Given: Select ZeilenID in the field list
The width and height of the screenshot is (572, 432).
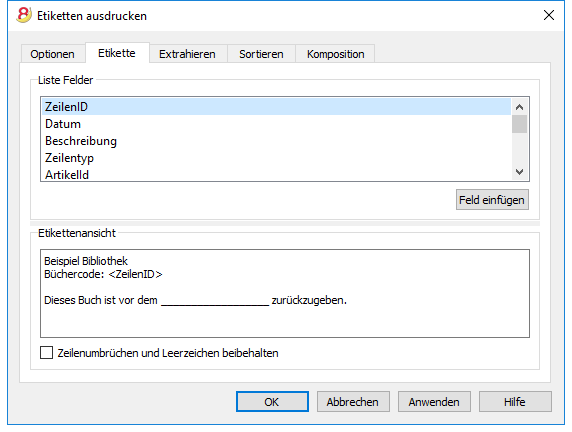Looking at the screenshot, I should pyautogui.click(x=276, y=107).
